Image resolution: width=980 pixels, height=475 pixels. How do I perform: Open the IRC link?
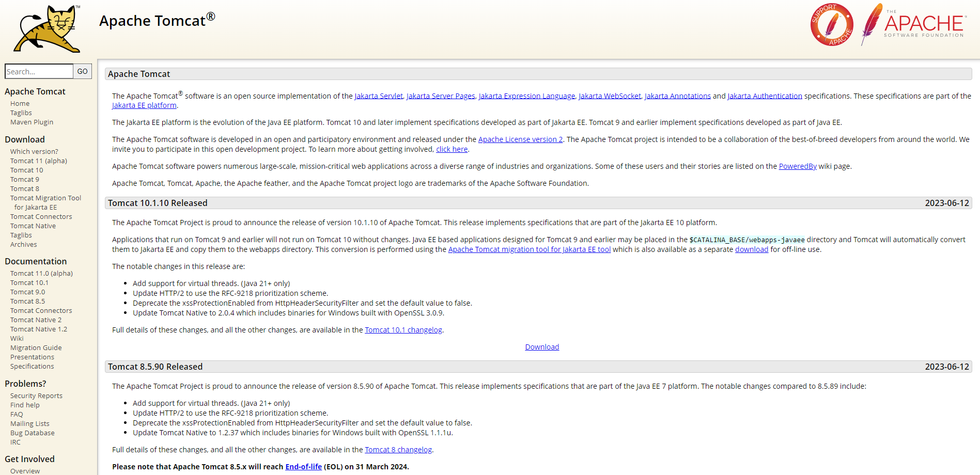(15, 442)
